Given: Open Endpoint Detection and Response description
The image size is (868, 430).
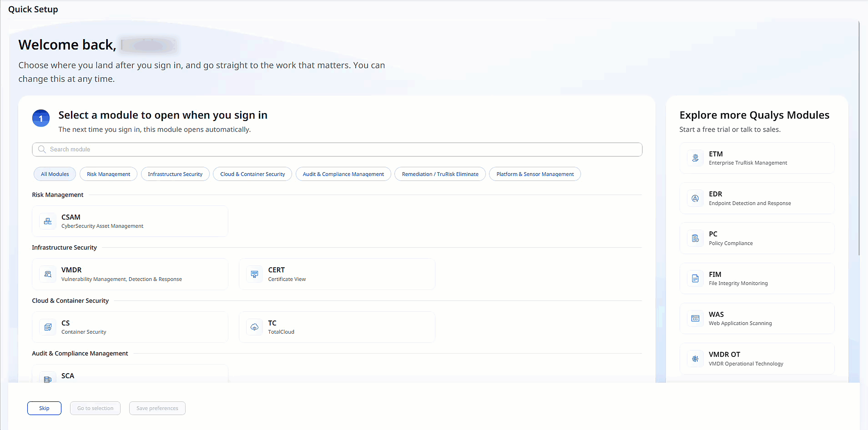Looking at the screenshot, I should click(x=750, y=203).
